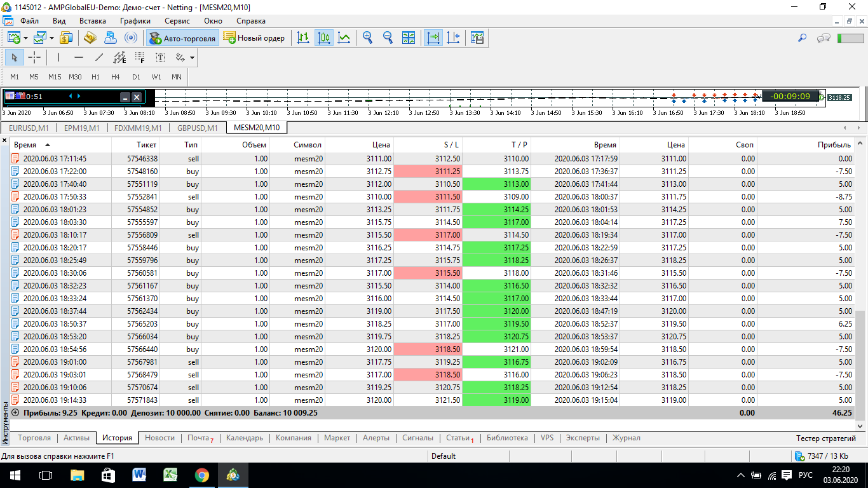The image size is (868, 488).
Task: Select the M15 timeframe
Action: (x=55, y=77)
